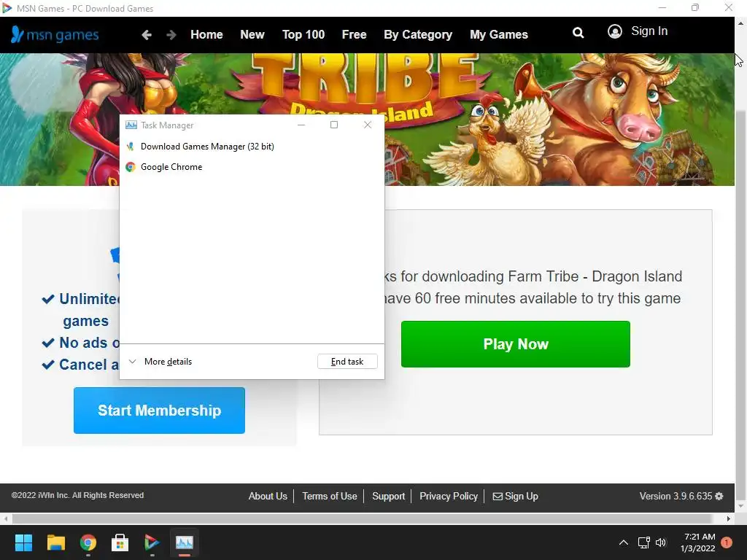Click the green Play Now button
The width and height of the screenshot is (747, 560).
(516, 344)
